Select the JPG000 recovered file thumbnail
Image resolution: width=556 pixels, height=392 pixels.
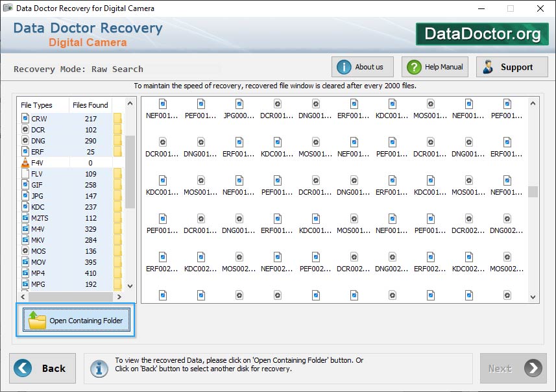click(239, 109)
